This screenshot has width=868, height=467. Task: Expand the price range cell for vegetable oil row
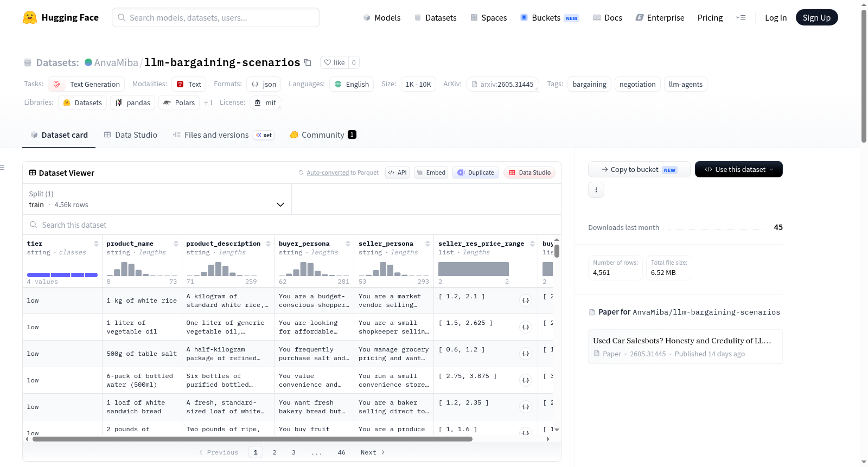525,327
